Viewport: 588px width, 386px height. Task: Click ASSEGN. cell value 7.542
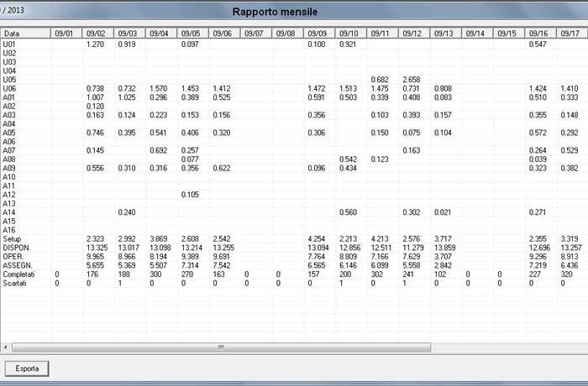[x=222, y=265]
